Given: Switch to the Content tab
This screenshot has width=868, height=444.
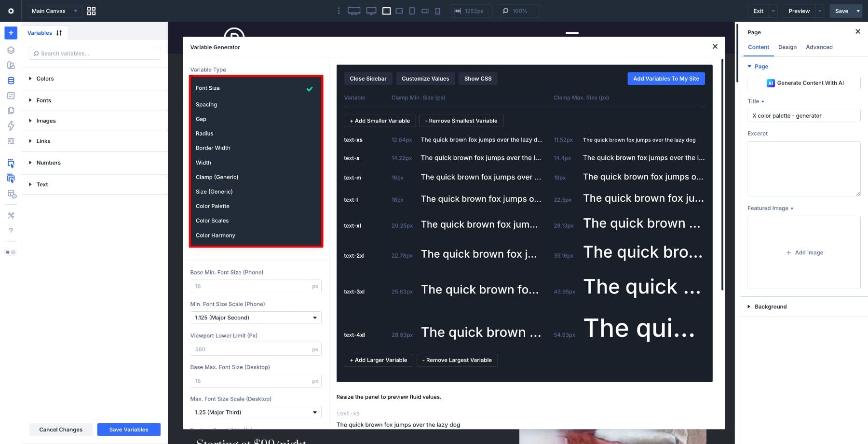Looking at the screenshot, I should tap(759, 47).
